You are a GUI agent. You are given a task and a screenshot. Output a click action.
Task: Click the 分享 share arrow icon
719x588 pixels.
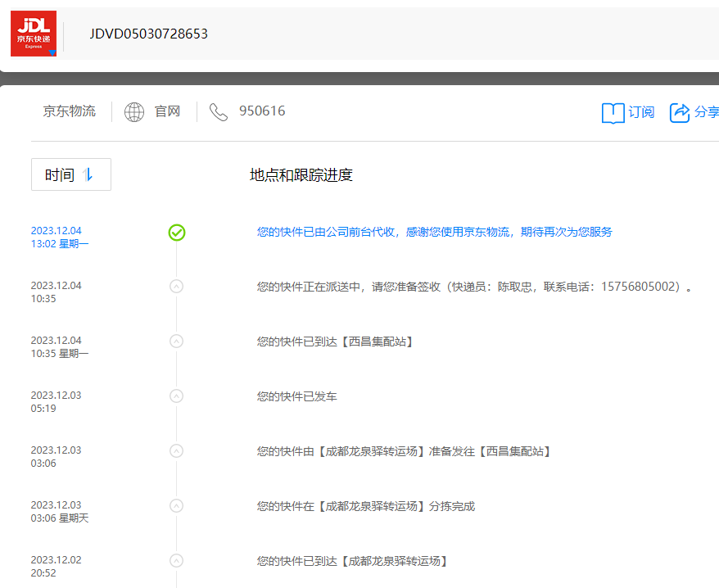(x=680, y=113)
